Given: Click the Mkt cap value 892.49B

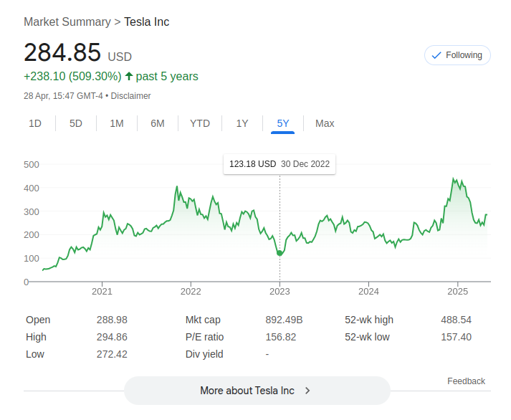Looking at the screenshot, I should 284,320.
